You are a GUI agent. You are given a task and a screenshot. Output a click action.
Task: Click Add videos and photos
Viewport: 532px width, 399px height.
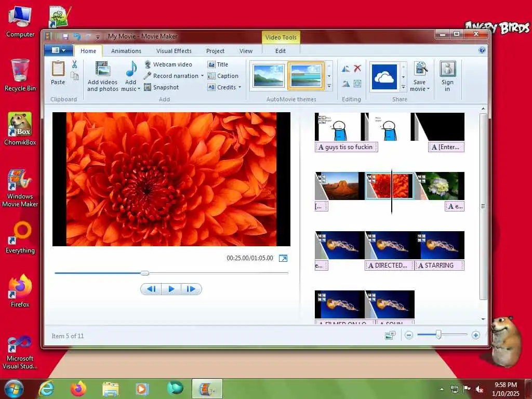tap(102, 76)
